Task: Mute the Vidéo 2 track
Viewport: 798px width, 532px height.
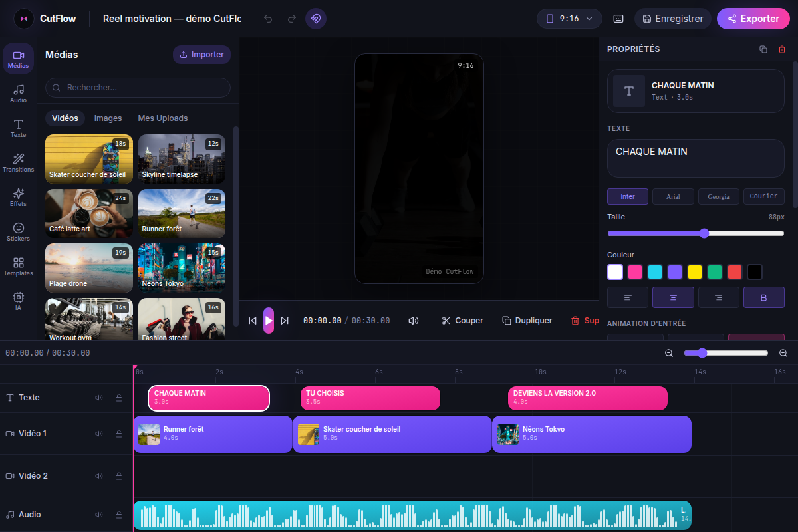Action: 99,476
